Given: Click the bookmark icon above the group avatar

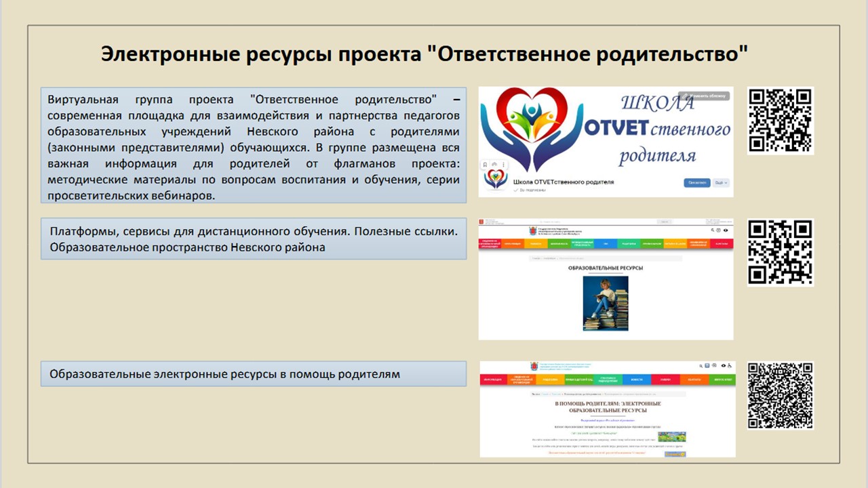Looking at the screenshot, I should [486, 165].
